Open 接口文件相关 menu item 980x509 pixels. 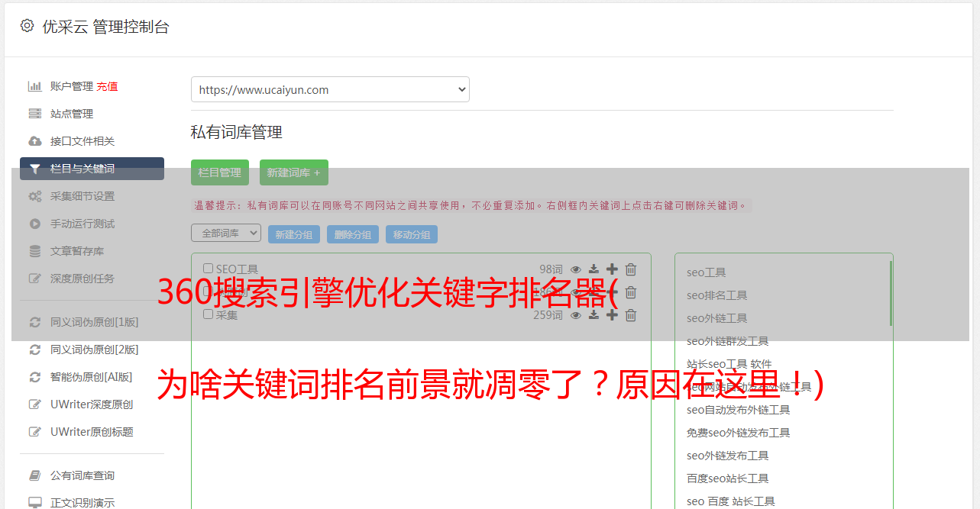(82, 141)
